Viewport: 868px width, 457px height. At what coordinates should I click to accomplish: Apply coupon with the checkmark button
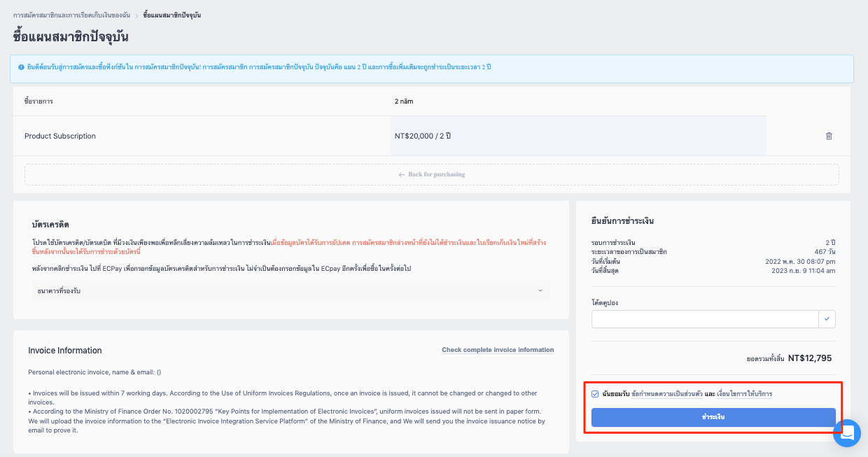click(827, 319)
